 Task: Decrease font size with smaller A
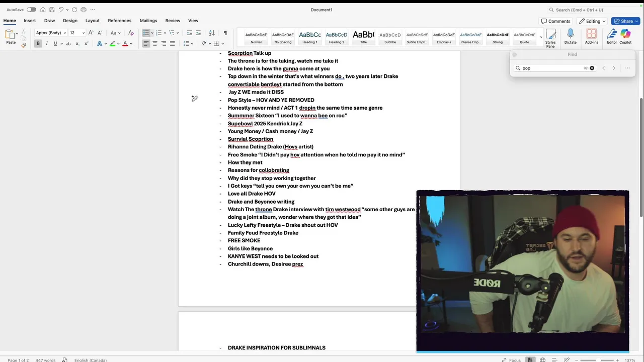tap(100, 33)
